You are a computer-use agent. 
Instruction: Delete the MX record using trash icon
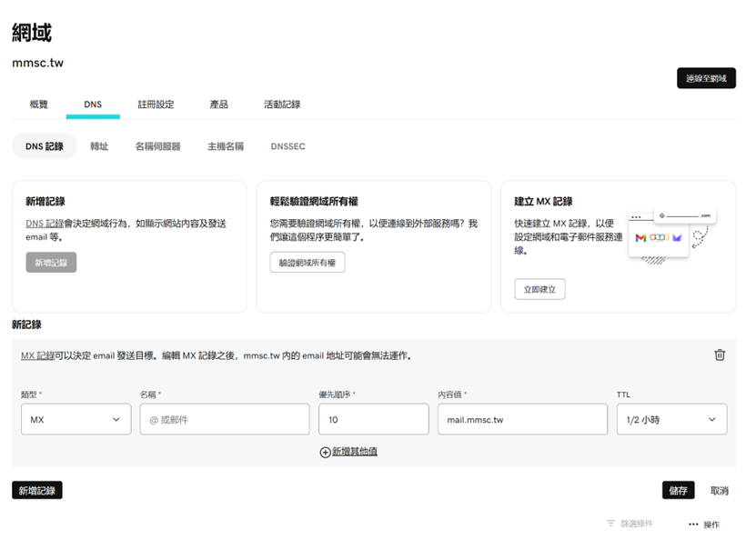point(720,354)
